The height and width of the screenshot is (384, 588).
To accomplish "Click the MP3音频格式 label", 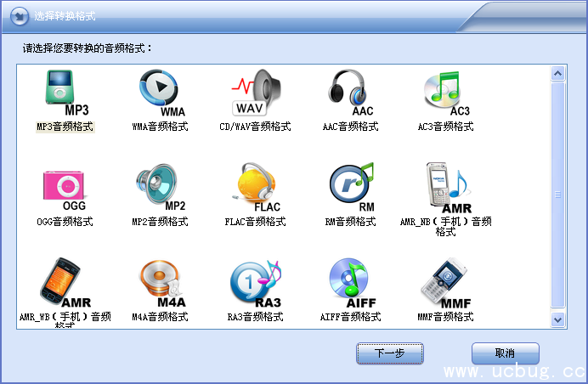I will [65, 127].
